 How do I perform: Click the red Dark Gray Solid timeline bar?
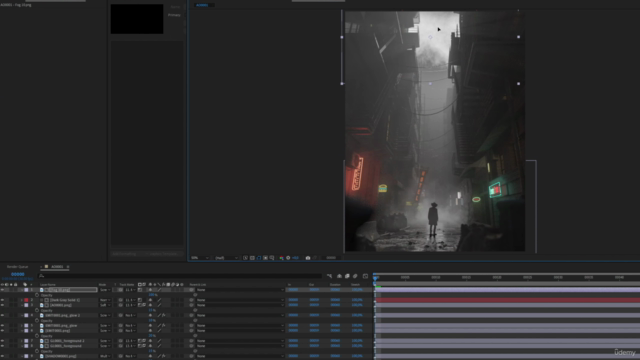[507, 300]
